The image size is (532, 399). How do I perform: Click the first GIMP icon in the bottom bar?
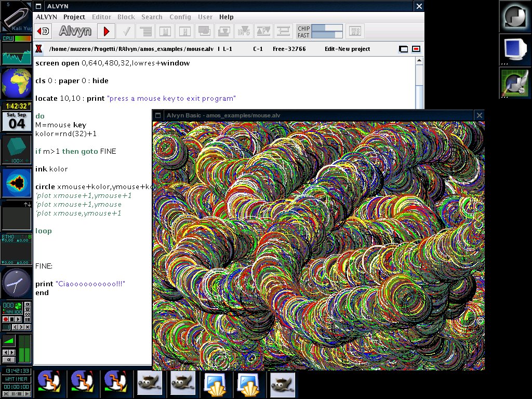click(x=150, y=384)
